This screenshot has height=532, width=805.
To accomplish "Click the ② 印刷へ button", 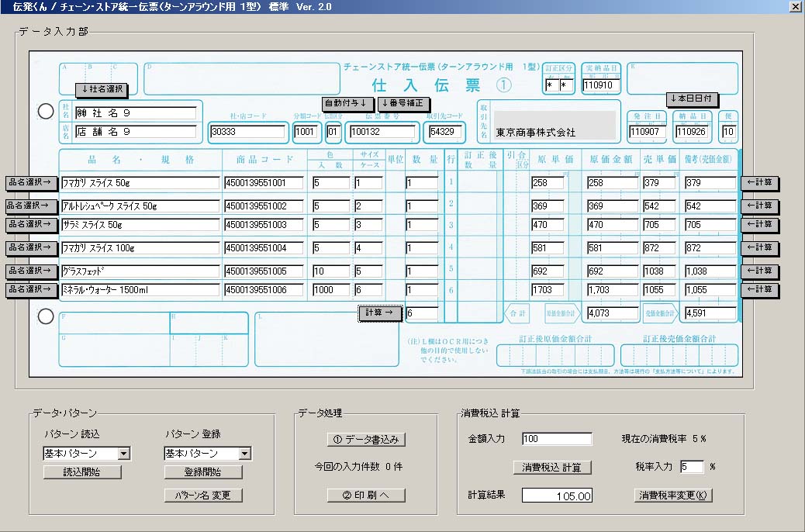I will tap(366, 495).
